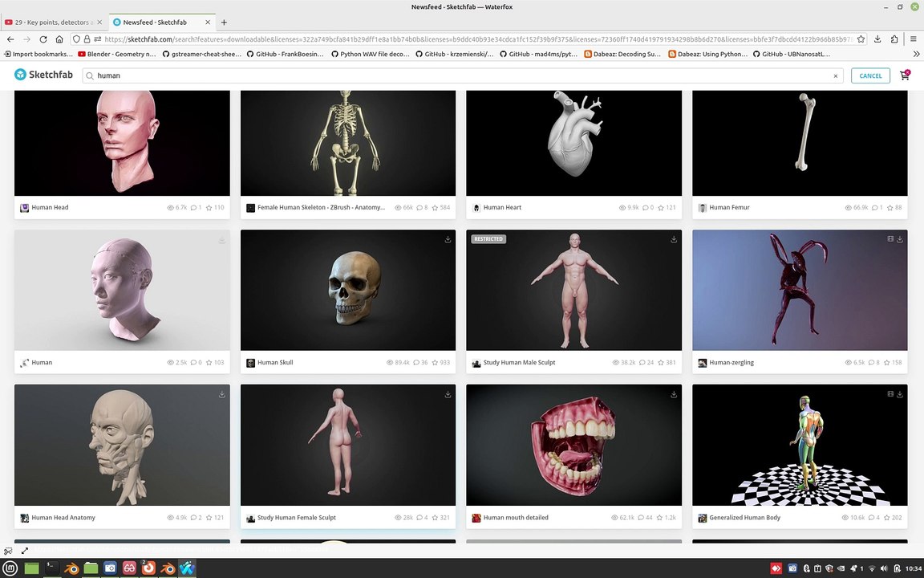The image size is (924, 578).
Task: Open 'Python WAV file deco...' bookmark
Action: pyautogui.click(x=370, y=54)
